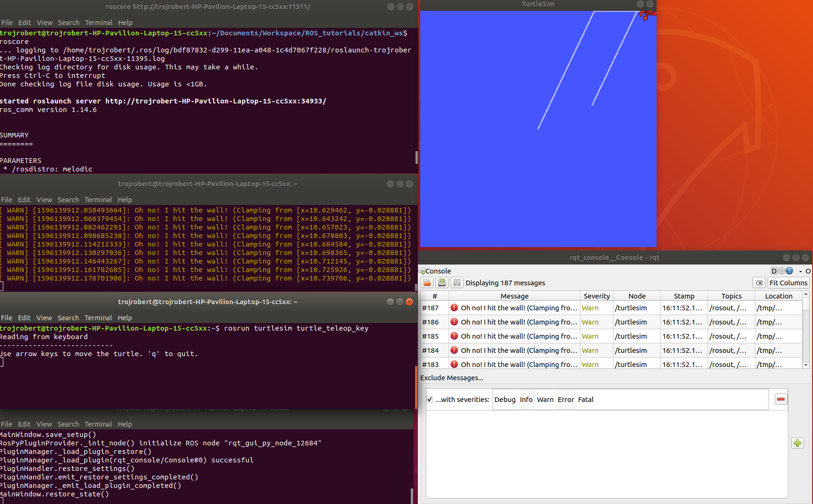The image size is (813, 504).
Task: Add new exclude filter with green plus icon
Action: click(x=797, y=443)
